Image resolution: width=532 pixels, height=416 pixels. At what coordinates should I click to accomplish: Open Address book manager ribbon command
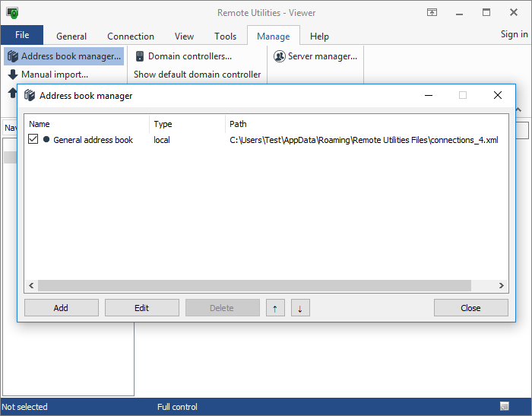click(64, 56)
